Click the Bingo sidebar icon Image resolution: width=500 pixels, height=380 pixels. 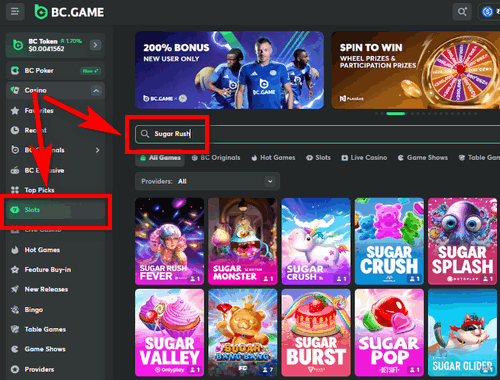(x=15, y=310)
